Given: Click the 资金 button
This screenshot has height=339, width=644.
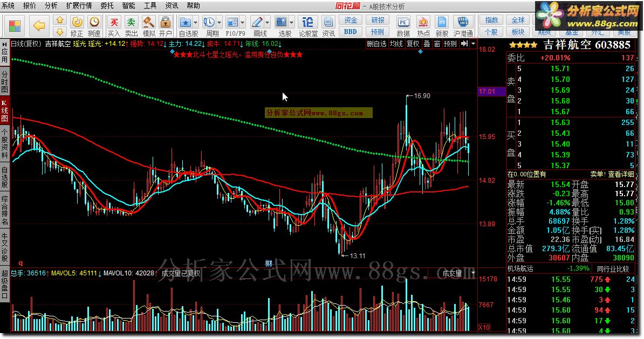Looking at the screenshot, I should click(351, 20).
